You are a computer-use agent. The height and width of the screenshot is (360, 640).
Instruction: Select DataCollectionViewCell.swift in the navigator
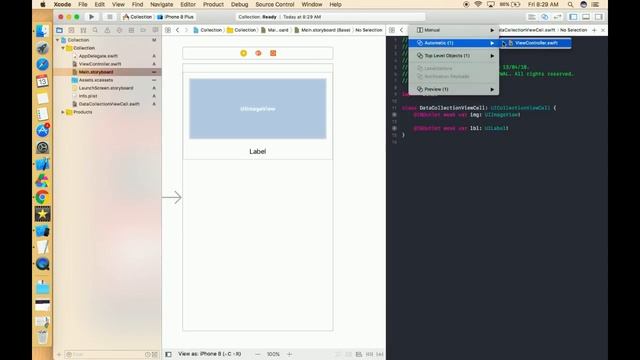(x=109, y=104)
